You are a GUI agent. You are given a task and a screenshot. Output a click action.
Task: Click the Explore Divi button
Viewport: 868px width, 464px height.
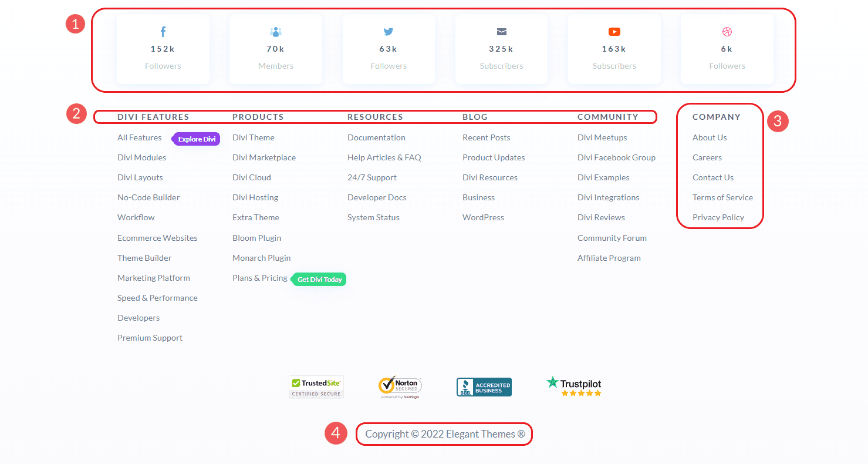pyautogui.click(x=195, y=138)
